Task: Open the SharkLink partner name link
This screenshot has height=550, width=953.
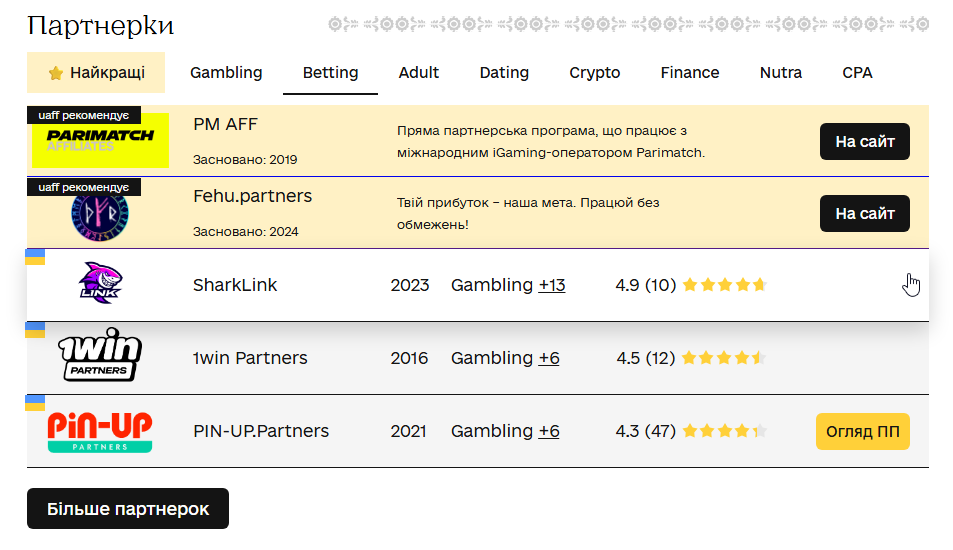Action: pos(235,285)
